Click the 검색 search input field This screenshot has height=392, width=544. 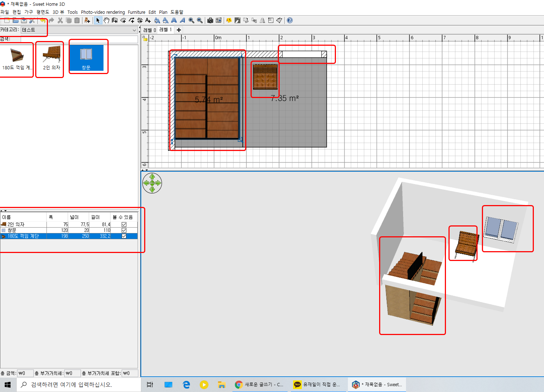(79, 39)
